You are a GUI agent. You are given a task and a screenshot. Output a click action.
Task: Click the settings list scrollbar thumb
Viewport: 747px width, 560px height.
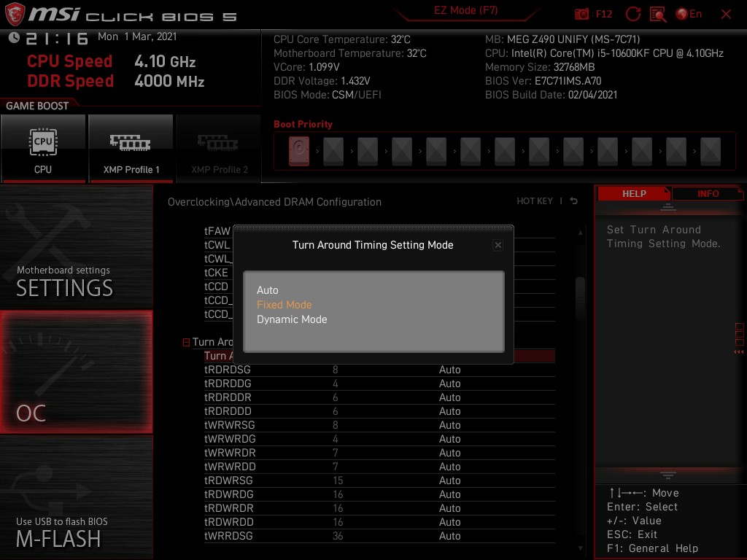[x=580, y=299]
